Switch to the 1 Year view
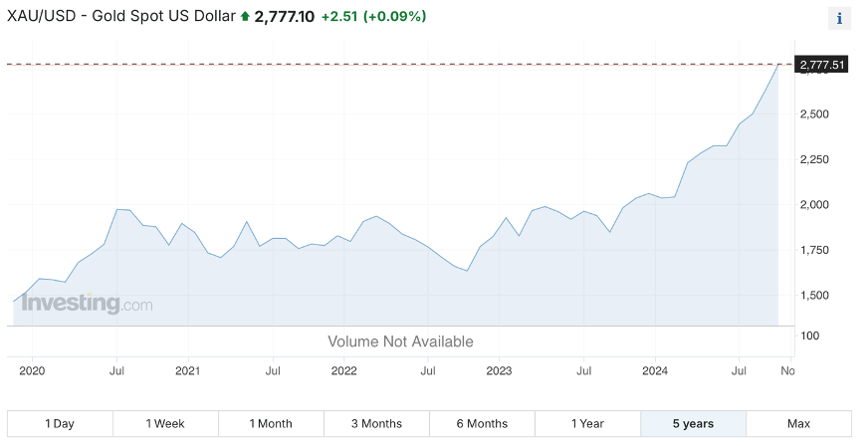 tap(587, 424)
